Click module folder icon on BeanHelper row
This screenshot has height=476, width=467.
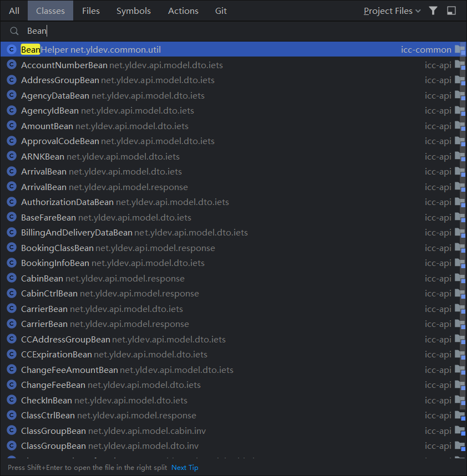coord(460,49)
